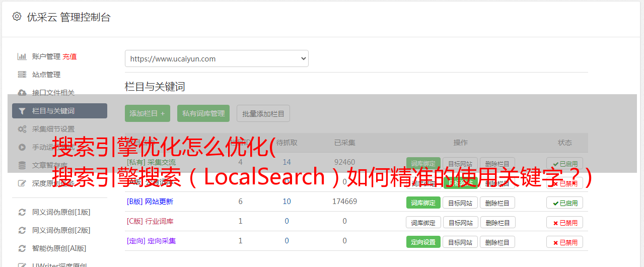Open the 充值 recharge link
Viewport: 644px width, 267px height.
click(x=70, y=56)
